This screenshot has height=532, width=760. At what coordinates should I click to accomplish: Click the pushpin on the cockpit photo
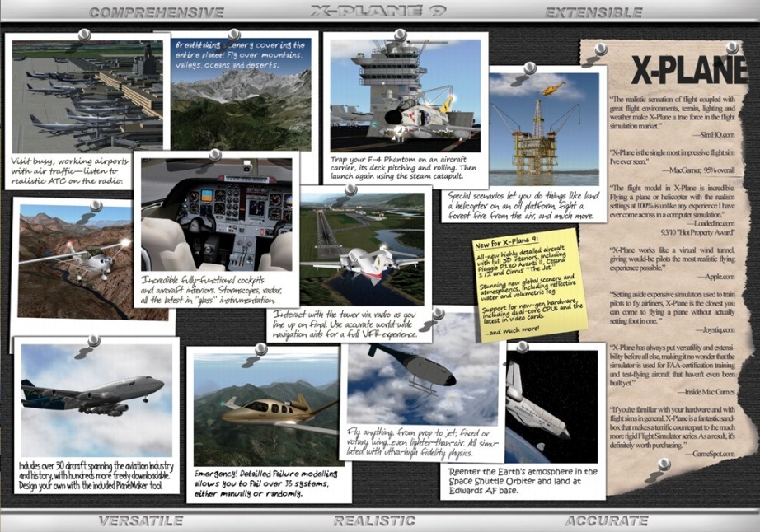coord(215,155)
